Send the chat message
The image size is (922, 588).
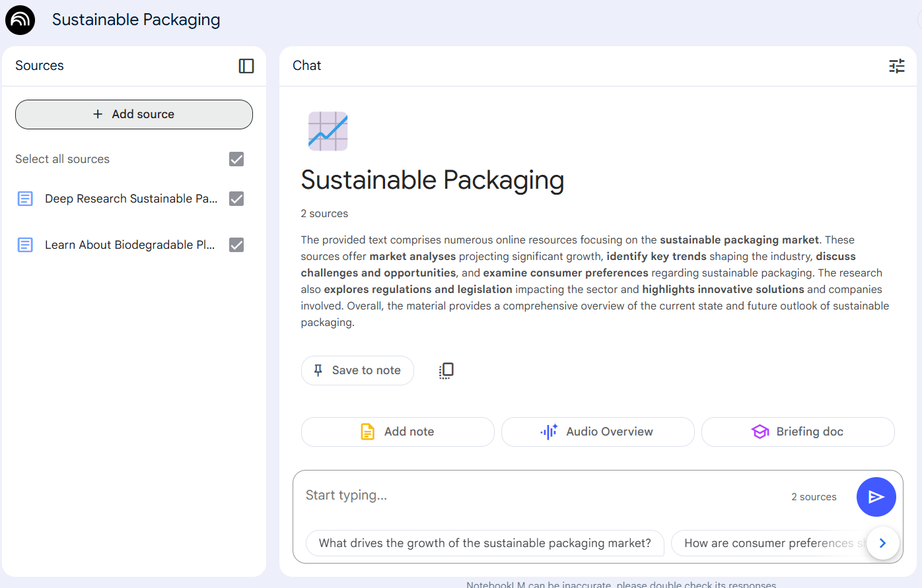[876, 497]
